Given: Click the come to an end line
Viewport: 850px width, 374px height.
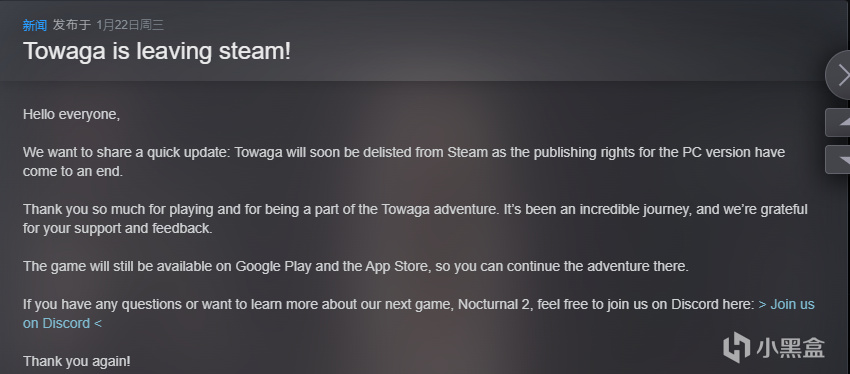Looking at the screenshot, I should (x=73, y=171).
